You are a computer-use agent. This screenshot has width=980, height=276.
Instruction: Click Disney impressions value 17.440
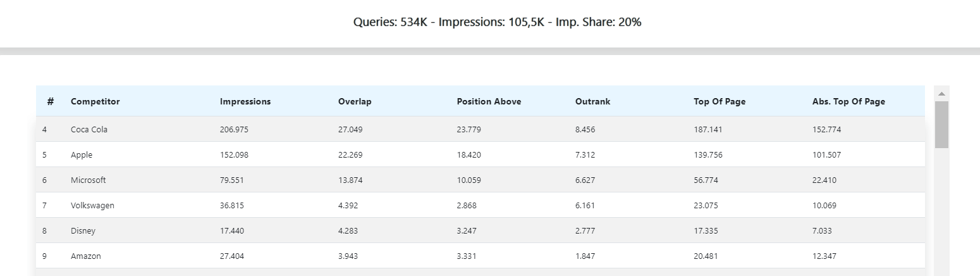pyautogui.click(x=232, y=230)
